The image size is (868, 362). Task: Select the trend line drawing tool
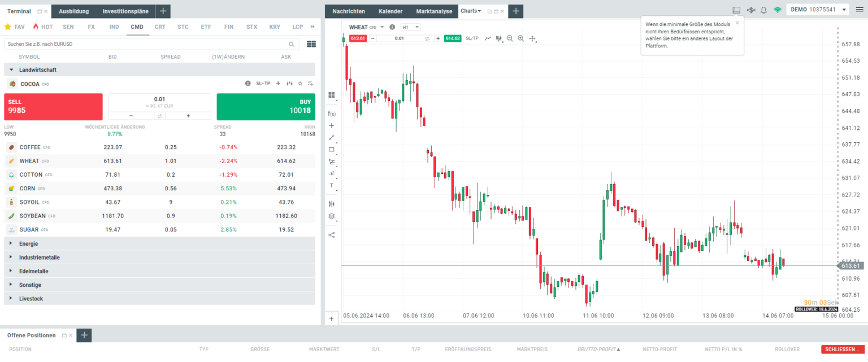[332, 137]
